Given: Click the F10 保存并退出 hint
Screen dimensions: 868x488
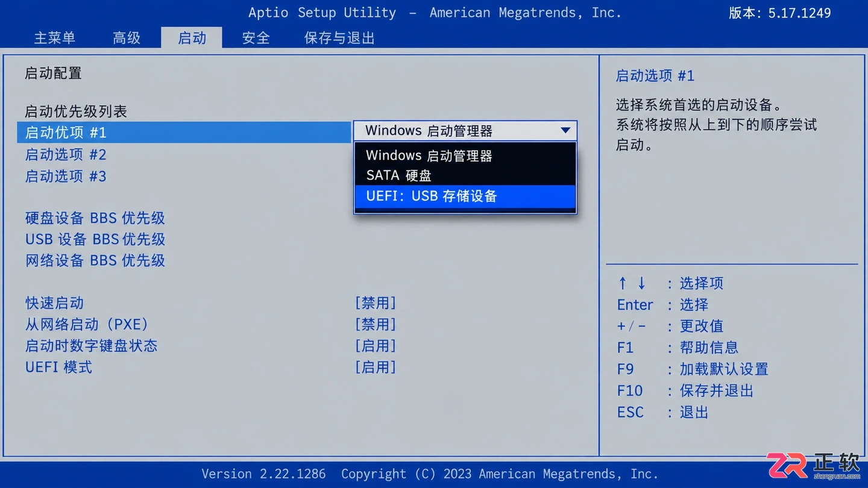Looking at the screenshot, I should [685, 391].
